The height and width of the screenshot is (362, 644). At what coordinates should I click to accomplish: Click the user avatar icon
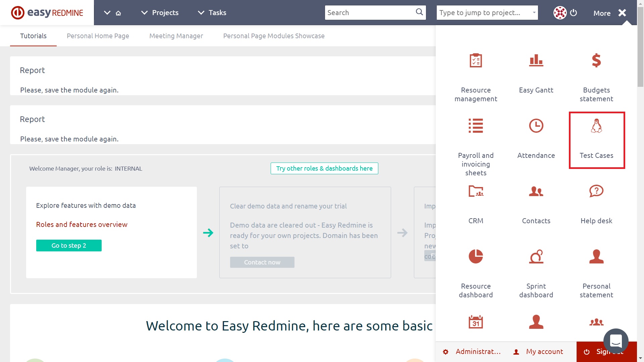tap(560, 13)
